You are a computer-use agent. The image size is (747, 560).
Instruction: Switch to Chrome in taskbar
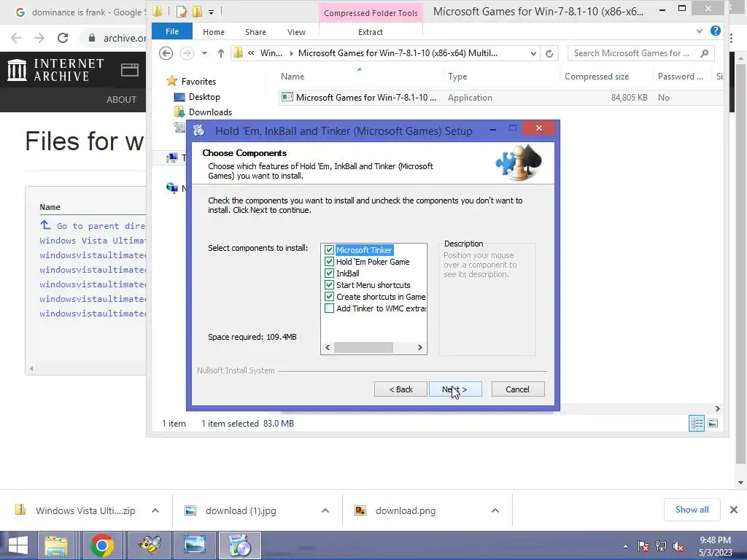pyautogui.click(x=101, y=545)
